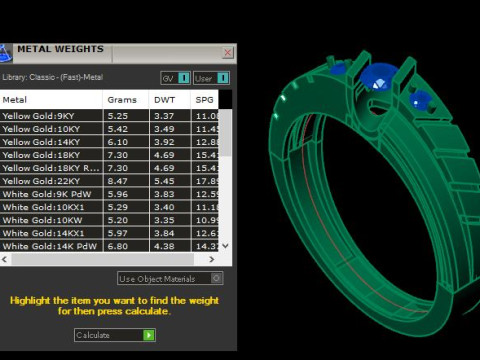The width and height of the screenshot is (480, 360).
Task: Toggle the GV library switch
Action: (175, 78)
